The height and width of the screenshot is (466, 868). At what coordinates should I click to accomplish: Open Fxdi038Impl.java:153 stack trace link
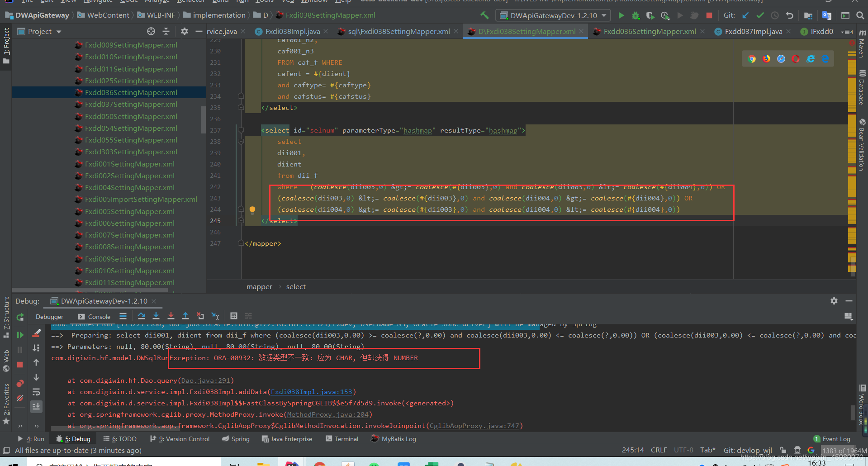tap(312, 392)
